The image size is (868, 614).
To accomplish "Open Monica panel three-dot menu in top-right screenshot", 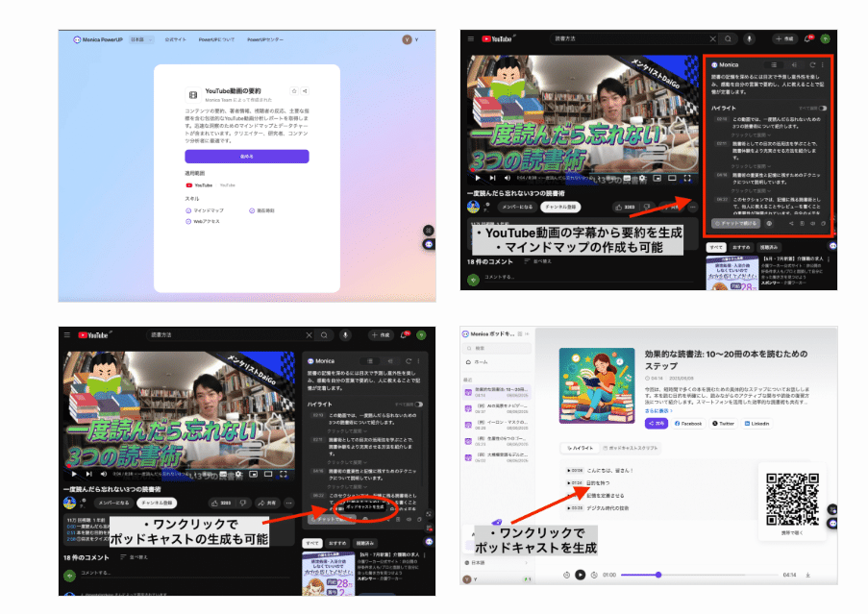I will (x=823, y=64).
